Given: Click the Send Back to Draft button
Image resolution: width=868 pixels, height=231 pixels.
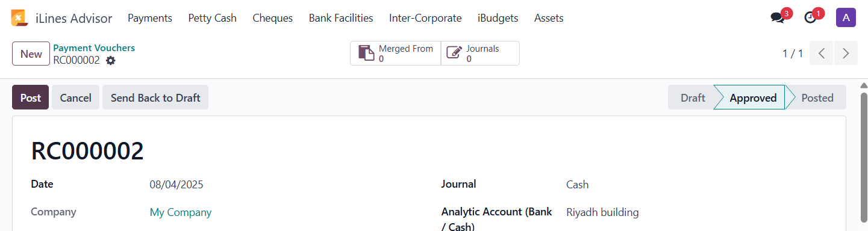Looking at the screenshot, I should tap(155, 97).
